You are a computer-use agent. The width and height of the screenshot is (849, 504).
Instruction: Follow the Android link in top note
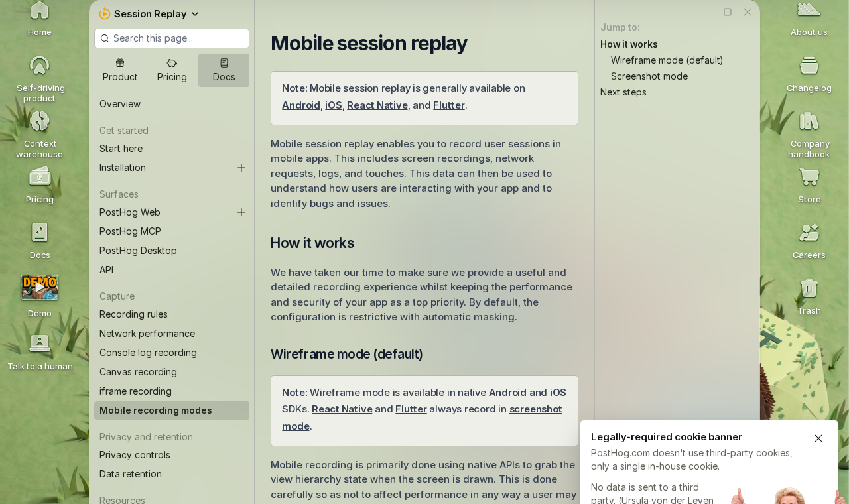coord(301,105)
